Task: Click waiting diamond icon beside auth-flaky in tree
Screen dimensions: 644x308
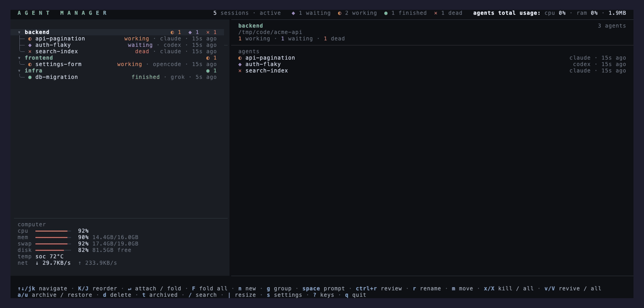Action: pyautogui.click(x=30, y=45)
